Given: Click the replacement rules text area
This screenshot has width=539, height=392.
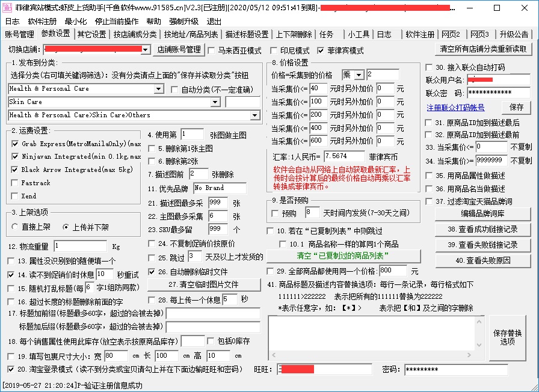Looking at the screenshot, I should [x=372, y=334].
